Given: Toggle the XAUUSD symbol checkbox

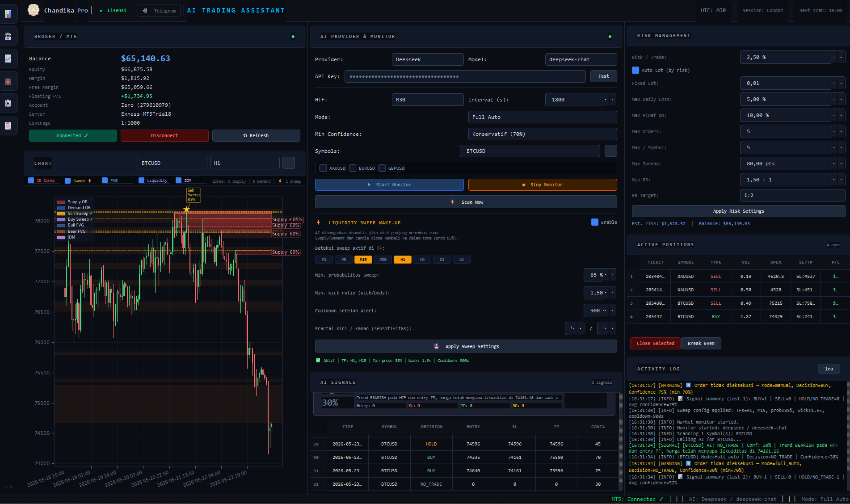Looking at the screenshot, I should tap(323, 168).
